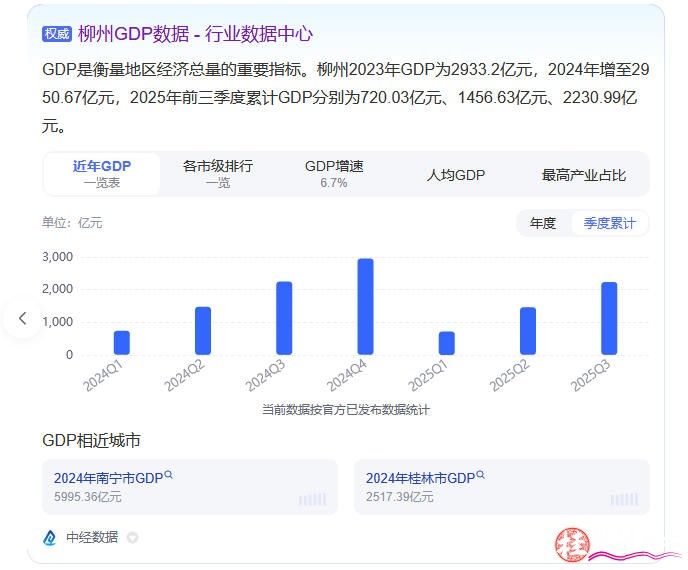Show the 人均GDP tab
This screenshot has height=570, width=688.
coord(456,175)
